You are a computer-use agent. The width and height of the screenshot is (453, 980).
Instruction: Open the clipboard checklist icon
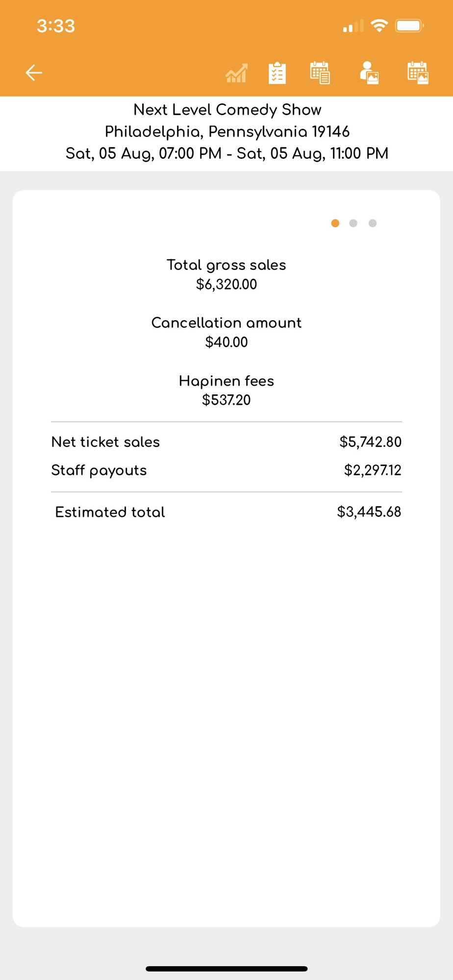pyautogui.click(x=277, y=73)
